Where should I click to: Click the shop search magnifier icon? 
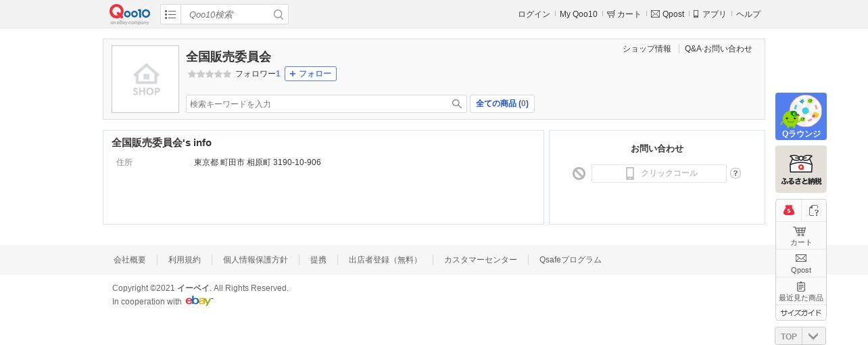(458, 104)
